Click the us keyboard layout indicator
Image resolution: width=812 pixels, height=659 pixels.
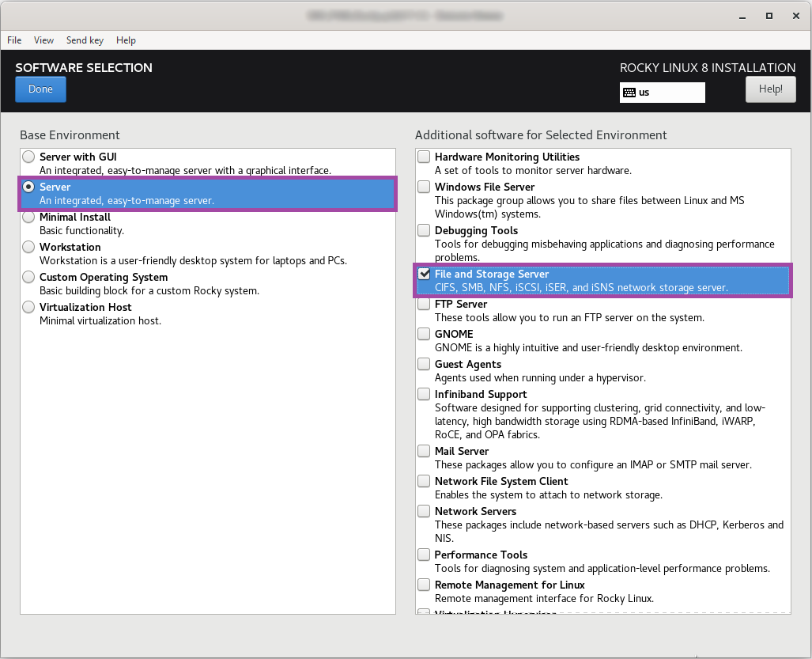coord(662,93)
